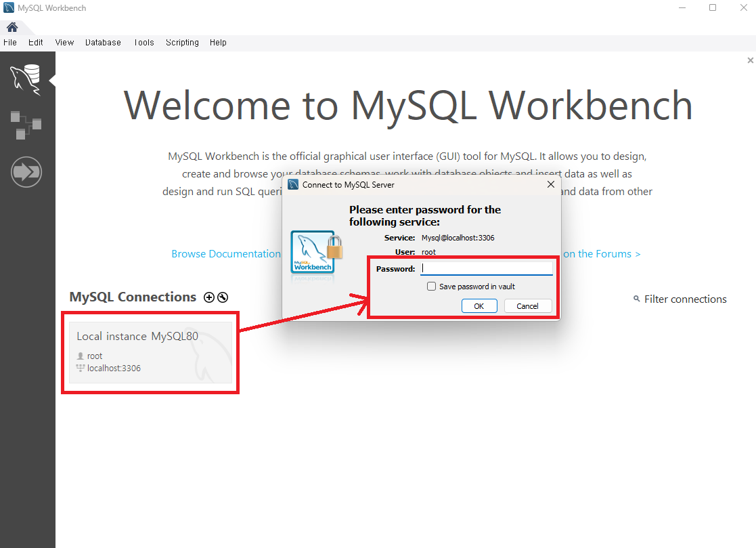Toggle Save password in vault checkbox

(x=432, y=286)
